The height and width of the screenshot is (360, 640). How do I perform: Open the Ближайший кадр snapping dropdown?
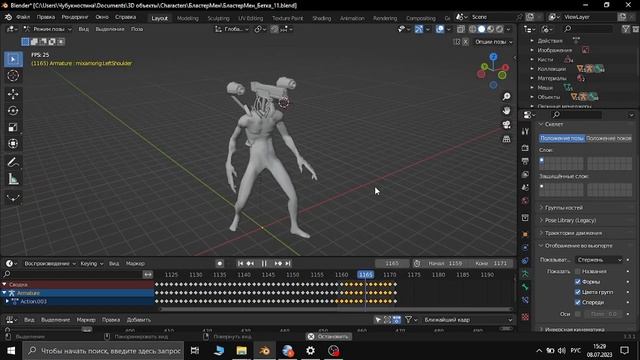click(468, 320)
